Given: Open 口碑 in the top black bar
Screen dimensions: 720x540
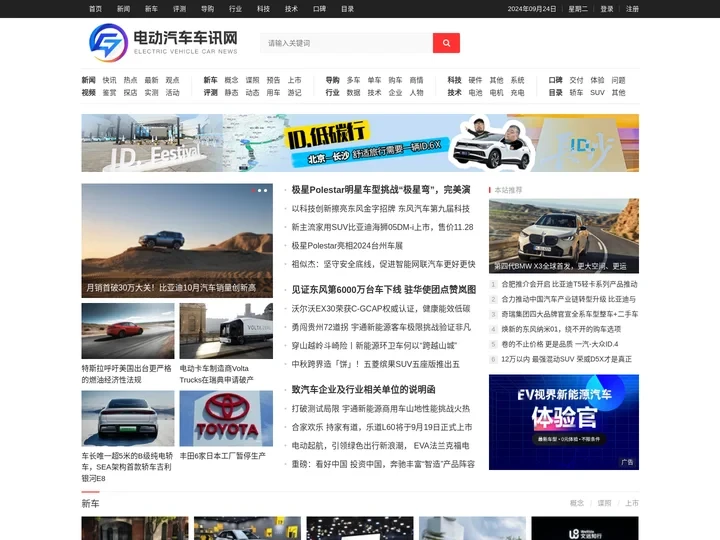Looking at the screenshot, I should tap(320, 9).
